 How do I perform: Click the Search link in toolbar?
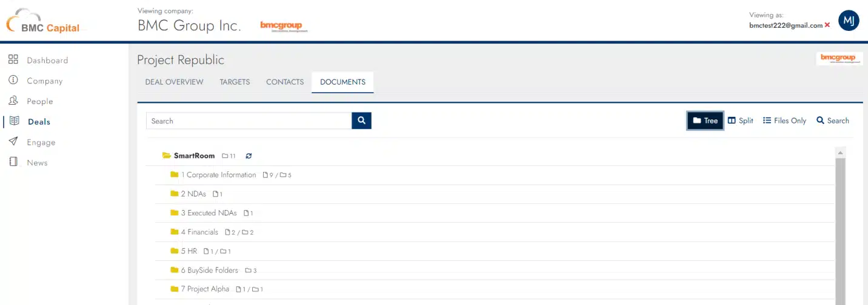[833, 120]
